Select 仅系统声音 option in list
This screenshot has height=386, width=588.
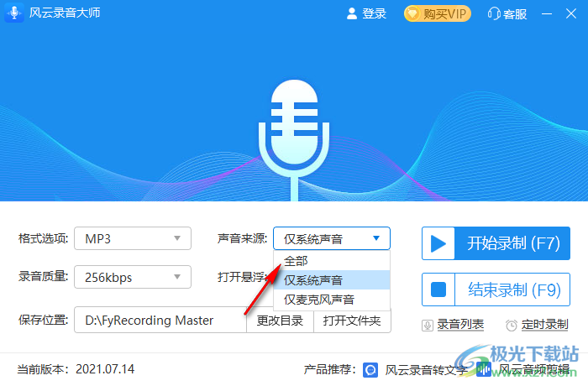coord(332,280)
